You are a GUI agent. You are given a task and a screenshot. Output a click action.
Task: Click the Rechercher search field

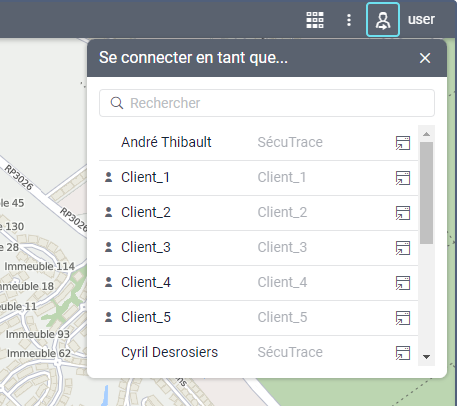point(267,103)
